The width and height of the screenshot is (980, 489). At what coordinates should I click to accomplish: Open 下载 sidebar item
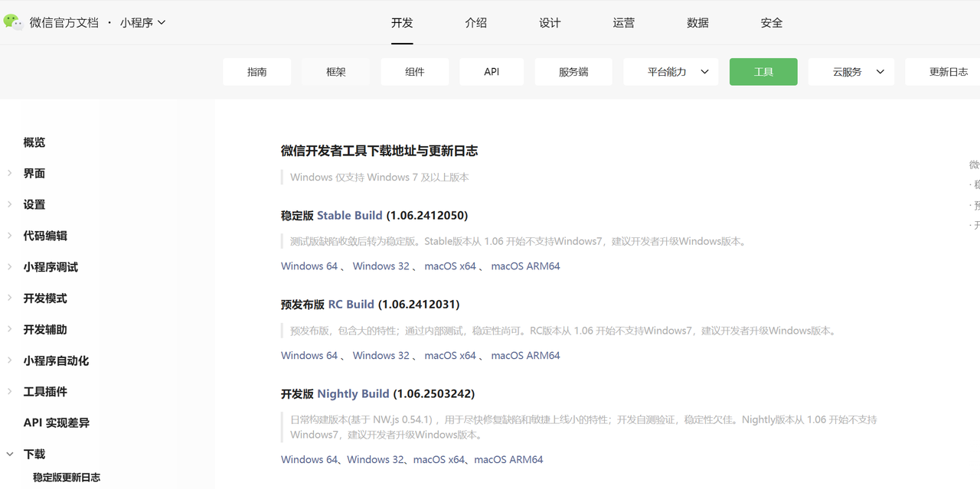pos(34,454)
